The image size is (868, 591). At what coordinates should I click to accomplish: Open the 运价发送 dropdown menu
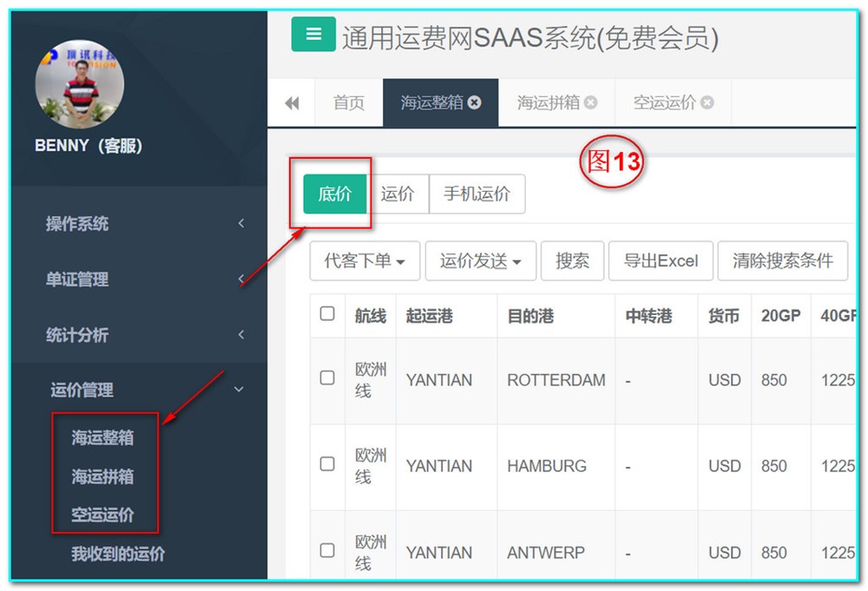480,261
